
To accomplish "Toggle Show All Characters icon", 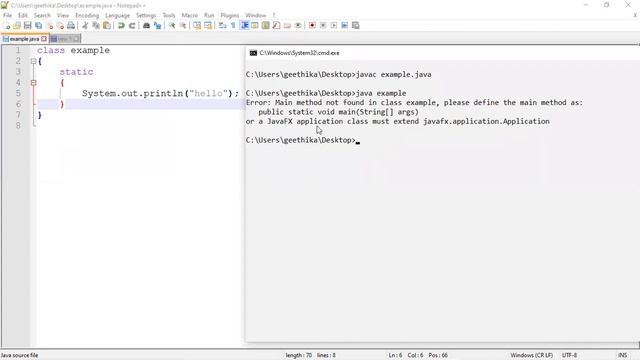I will point(233,25).
